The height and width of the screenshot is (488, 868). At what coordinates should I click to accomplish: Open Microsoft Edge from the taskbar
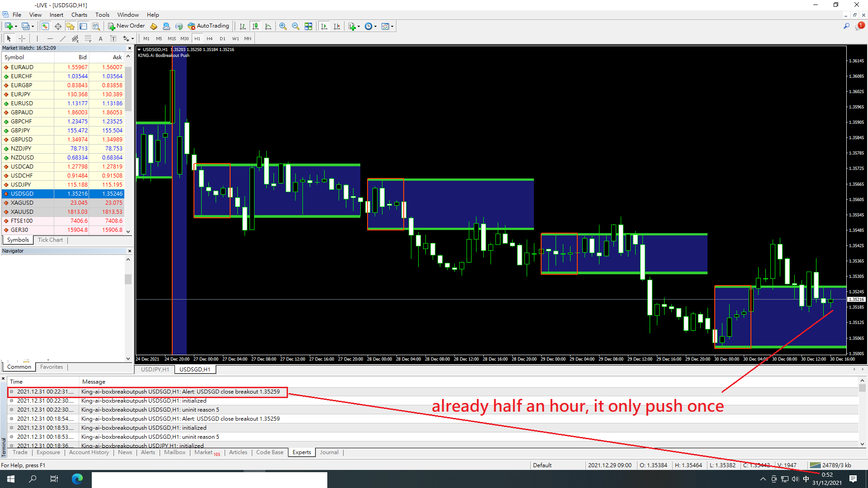(x=77, y=479)
